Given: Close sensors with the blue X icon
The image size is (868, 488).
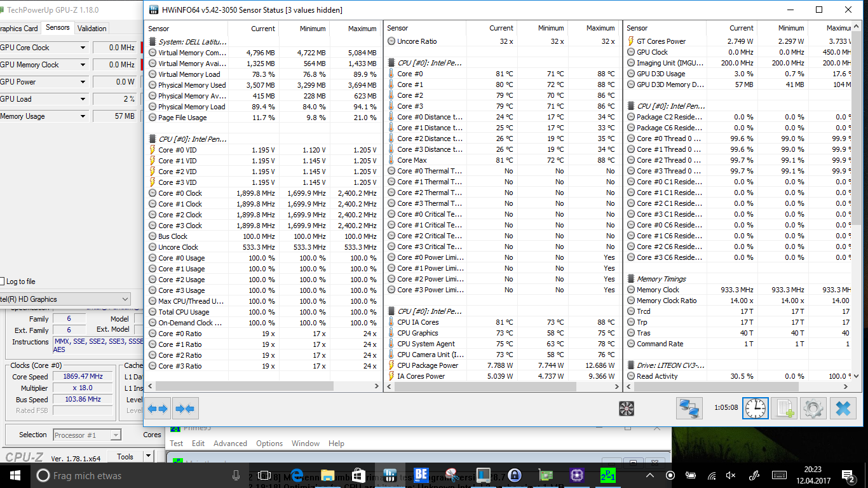Looking at the screenshot, I should (x=843, y=409).
